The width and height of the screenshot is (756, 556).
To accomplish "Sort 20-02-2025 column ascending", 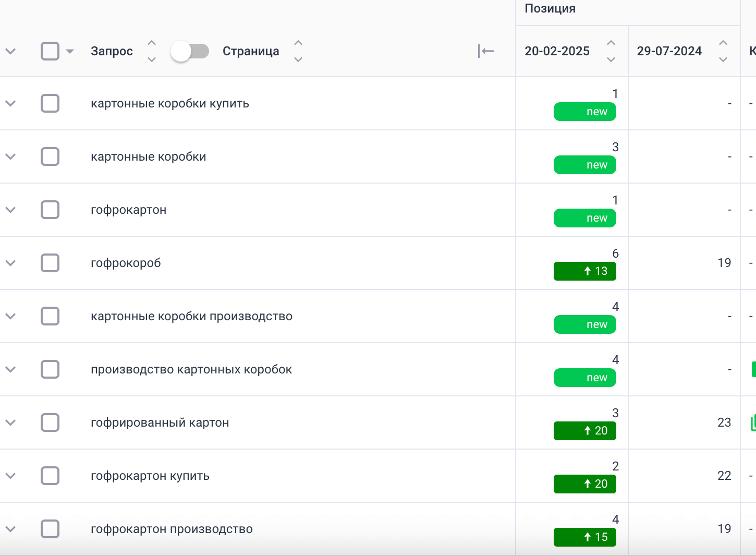I will (x=611, y=43).
